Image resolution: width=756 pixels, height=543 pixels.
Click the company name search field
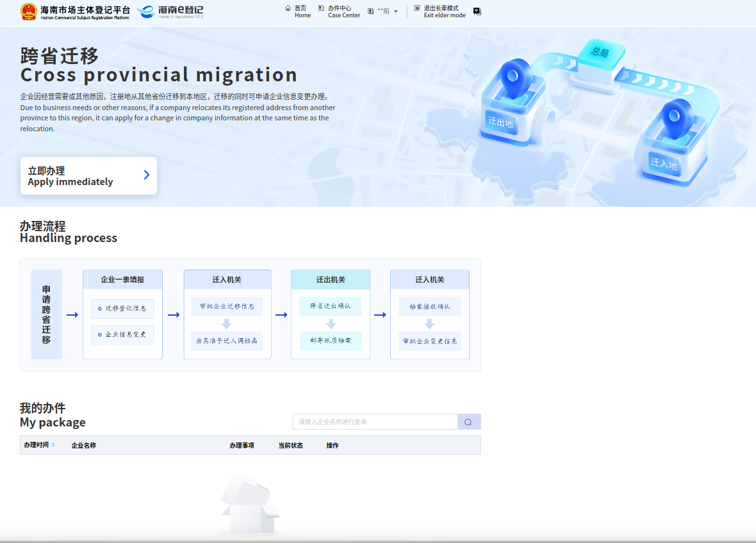[x=375, y=422]
